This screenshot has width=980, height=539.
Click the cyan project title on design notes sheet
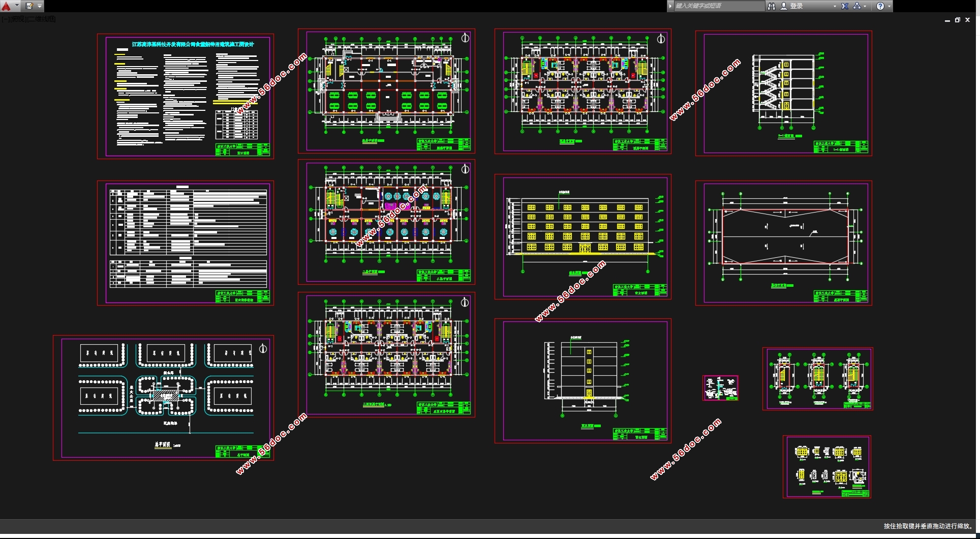pos(193,44)
